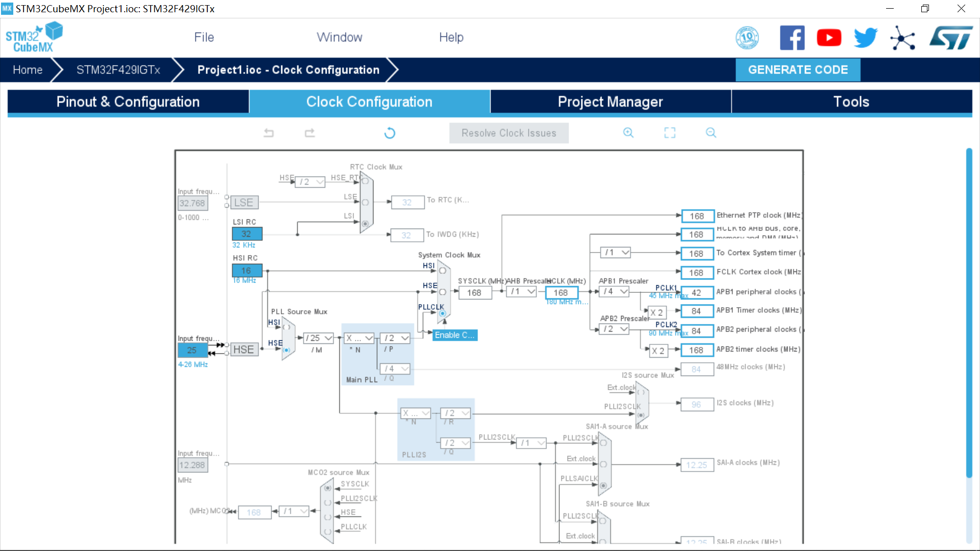Click the Ethernet PTP clock value 168
This screenshot has height=551, width=980.
697,216
